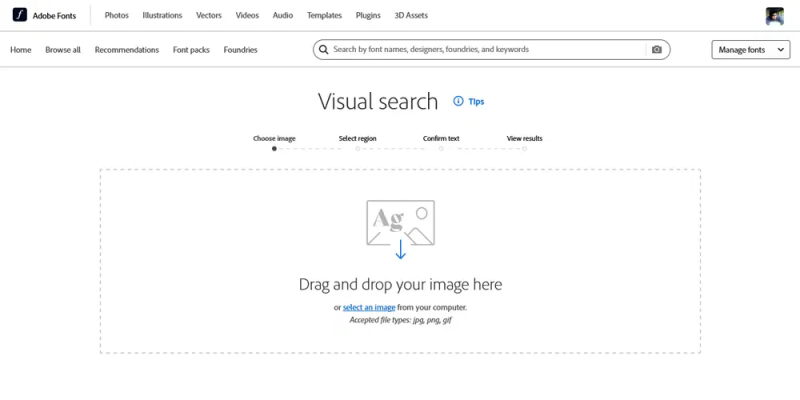Select the View results step dot

(x=524, y=149)
